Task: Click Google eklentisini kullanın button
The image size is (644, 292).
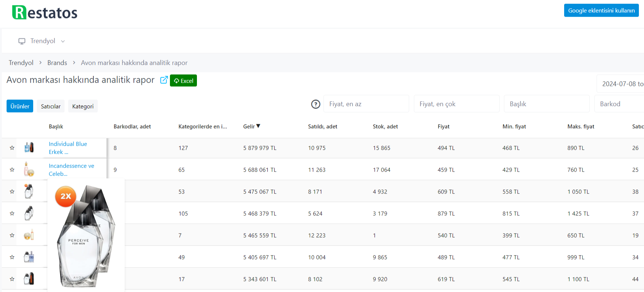Action: [601, 10]
